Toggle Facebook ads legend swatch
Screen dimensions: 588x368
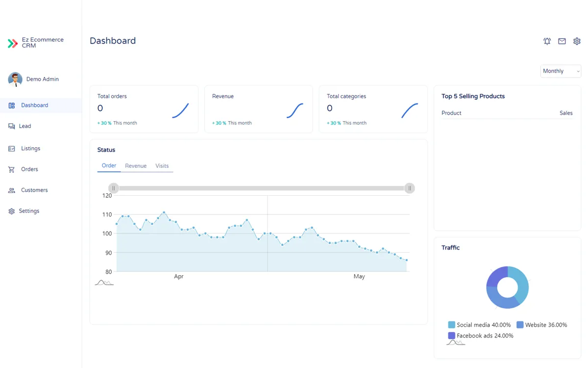tap(452, 336)
